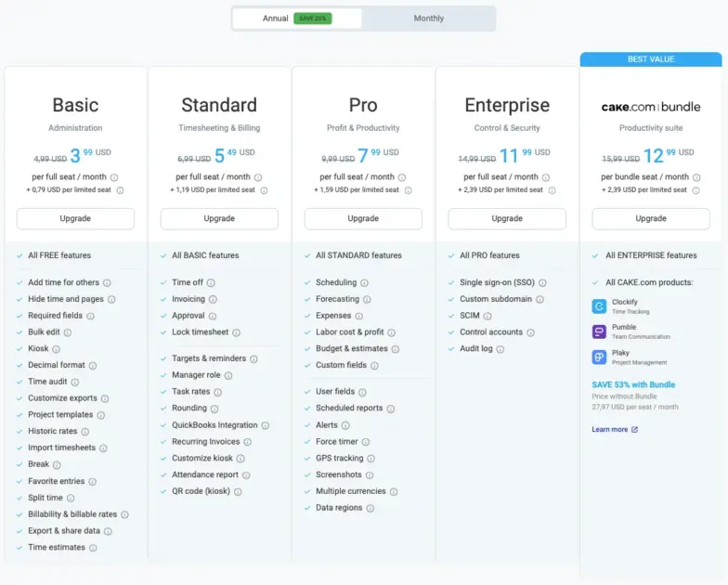Click info icon beside Split time
The image size is (728, 585).
point(71,498)
